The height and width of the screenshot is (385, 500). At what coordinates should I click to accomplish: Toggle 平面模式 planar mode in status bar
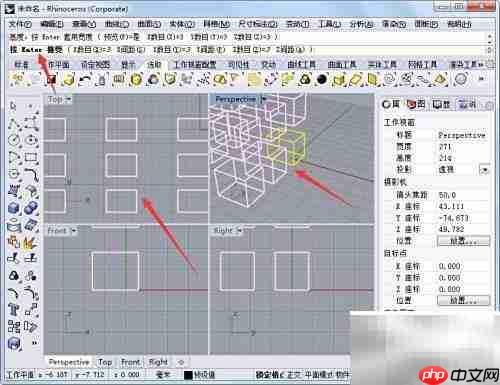point(319,375)
